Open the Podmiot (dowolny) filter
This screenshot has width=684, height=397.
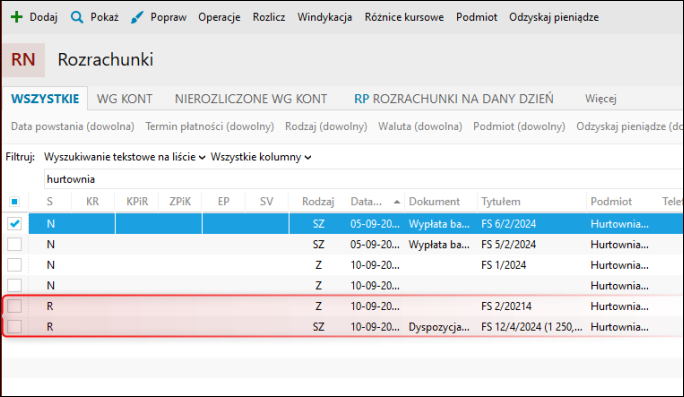519,127
